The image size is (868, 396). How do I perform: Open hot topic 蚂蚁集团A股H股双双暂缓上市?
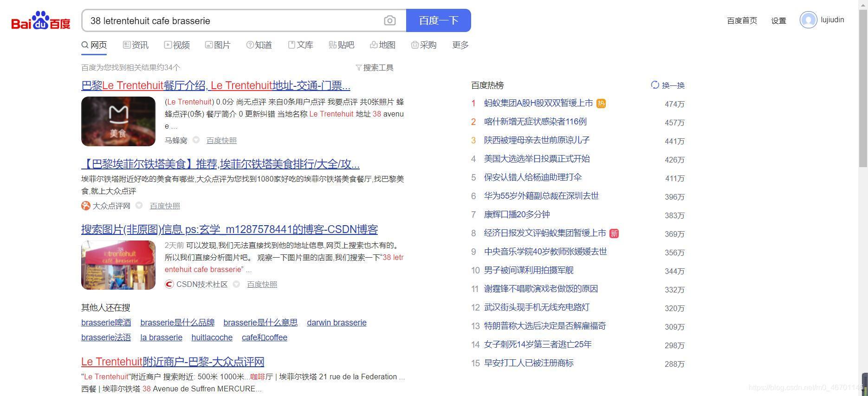(x=538, y=103)
